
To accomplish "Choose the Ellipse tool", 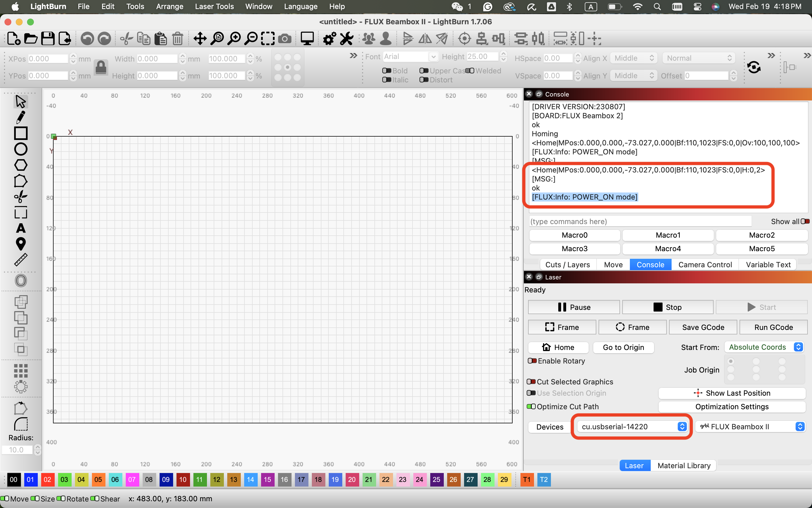I will 21,149.
